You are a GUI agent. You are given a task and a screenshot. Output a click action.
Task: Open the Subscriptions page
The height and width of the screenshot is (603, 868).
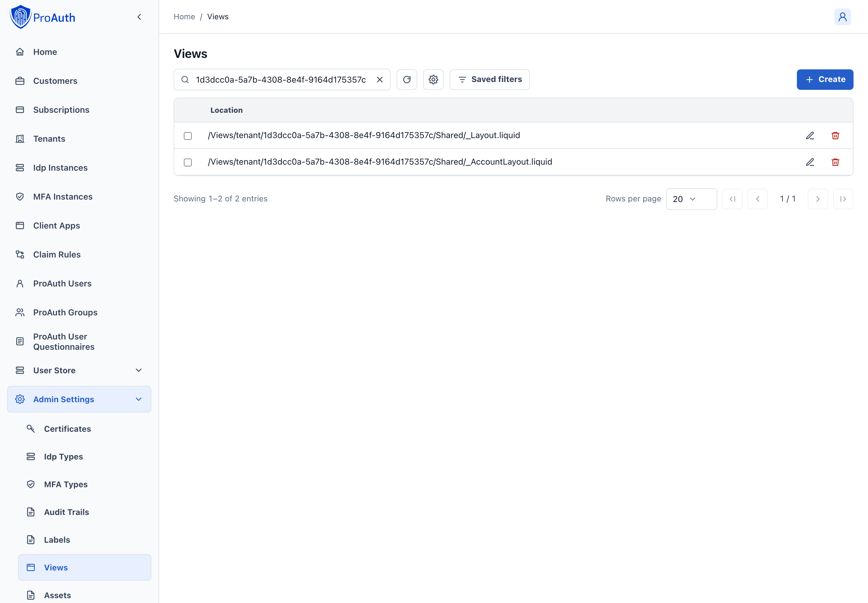coord(79,110)
